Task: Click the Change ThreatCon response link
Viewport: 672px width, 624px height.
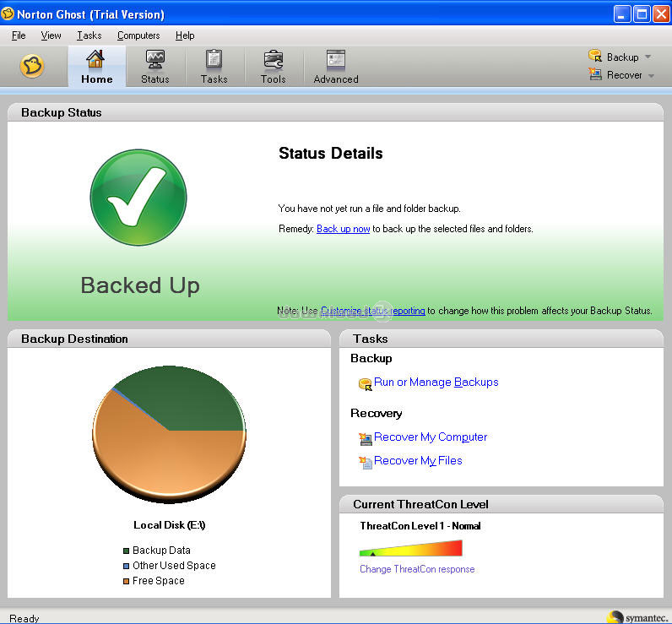Action: [x=417, y=569]
